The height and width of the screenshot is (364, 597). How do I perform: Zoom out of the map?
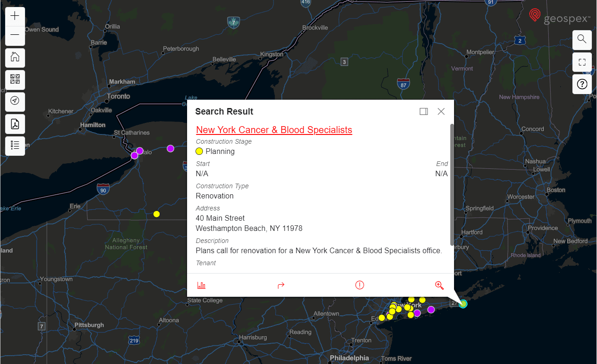tap(15, 35)
